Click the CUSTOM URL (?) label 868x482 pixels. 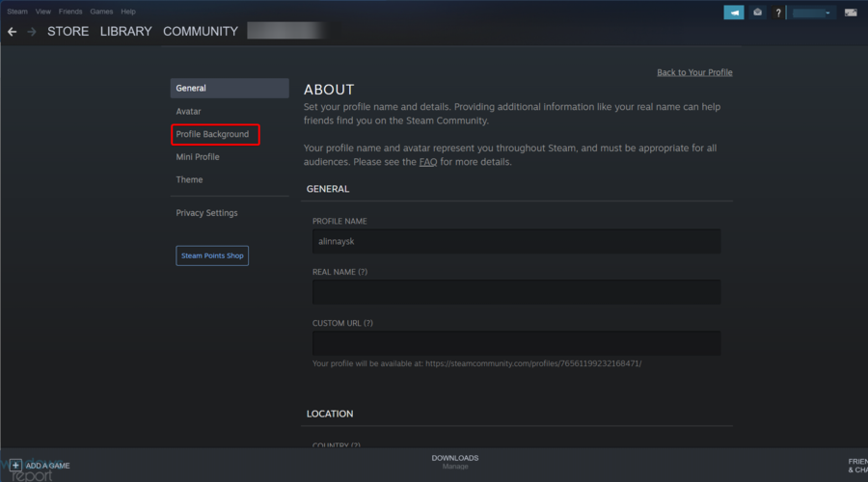(x=342, y=323)
